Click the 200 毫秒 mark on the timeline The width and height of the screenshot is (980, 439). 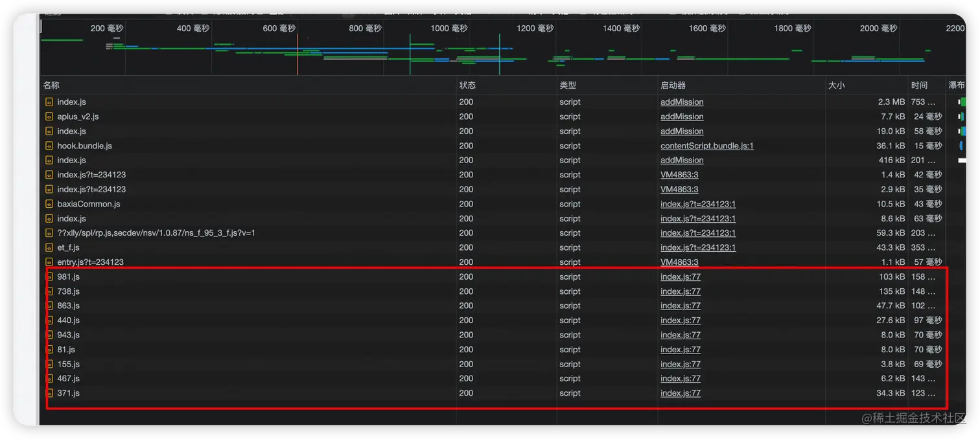[x=107, y=28]
